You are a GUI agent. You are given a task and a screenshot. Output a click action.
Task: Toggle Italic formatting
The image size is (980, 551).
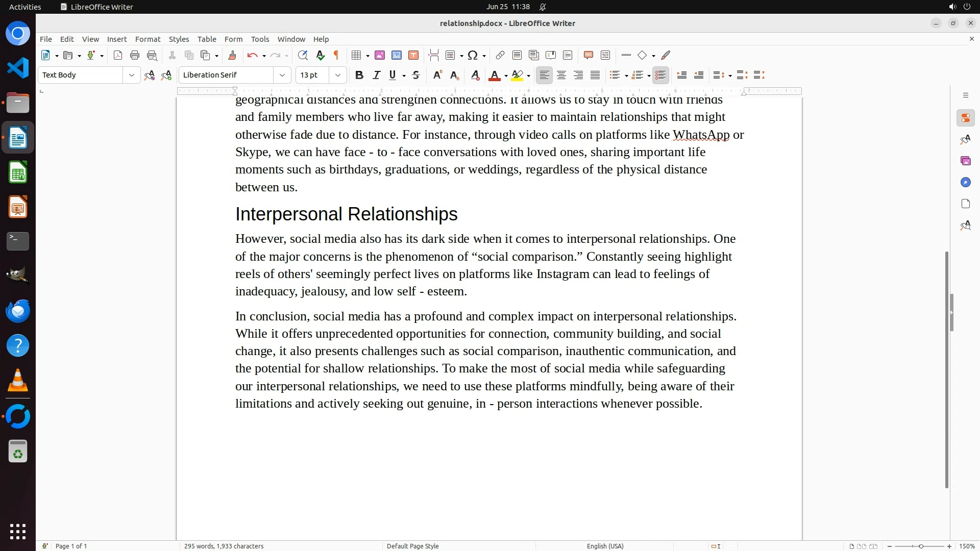(x=376, y=76)
